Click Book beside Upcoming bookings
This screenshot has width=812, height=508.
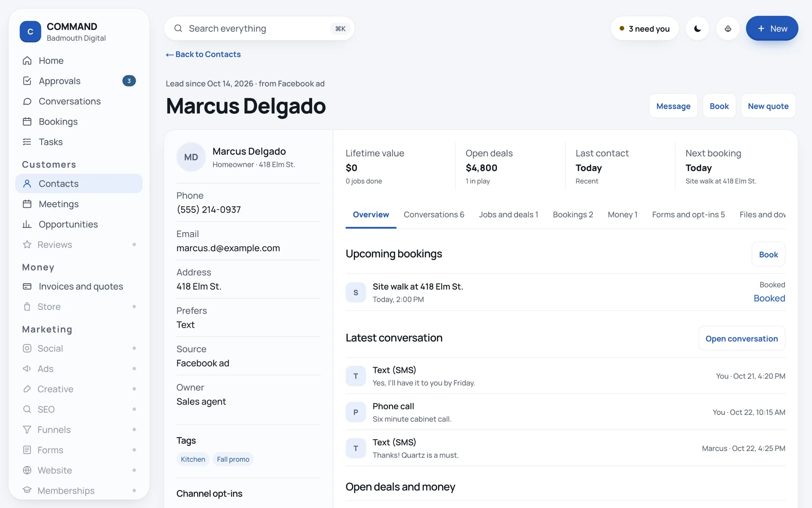click(768, 254)
